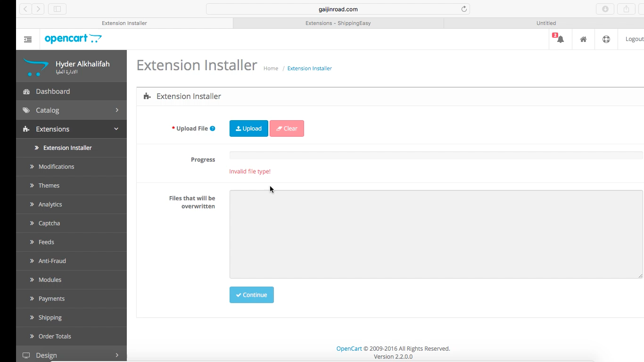This screenshot has height=362, width=644.
Task: Select the Extension Installer browser tab
Action: (124, 23)
